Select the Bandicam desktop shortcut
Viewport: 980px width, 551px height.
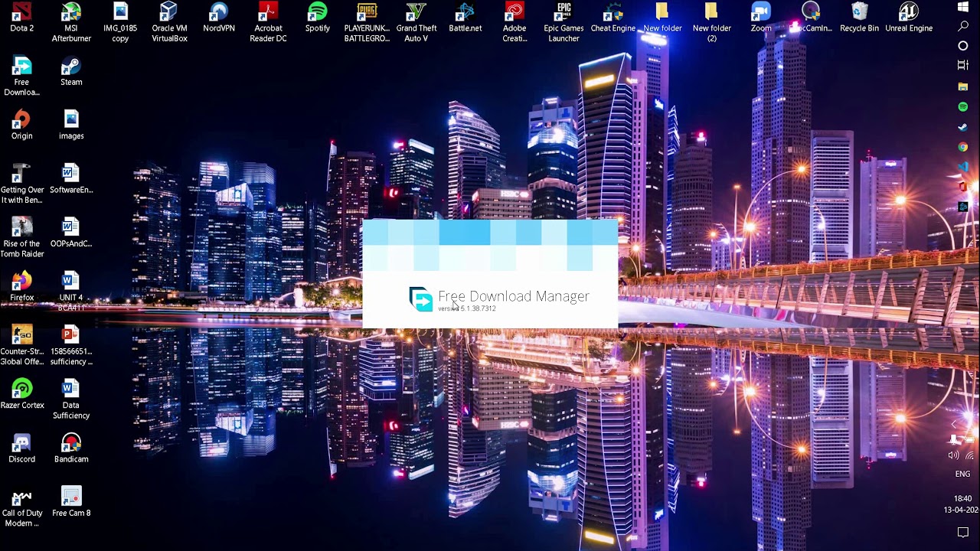tap(71, 448)
